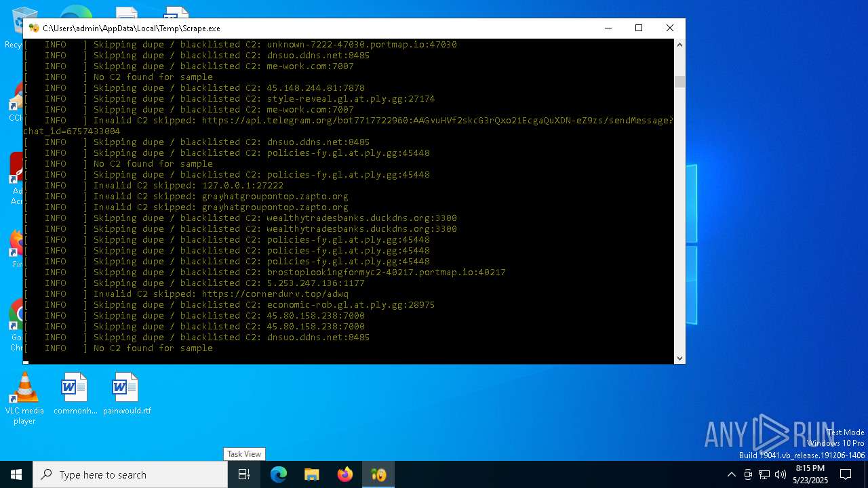The image size is (868, 488).
Task: Click line with economic-rob.gl.at.ply.gg:28975
Action: click(230, 304)
